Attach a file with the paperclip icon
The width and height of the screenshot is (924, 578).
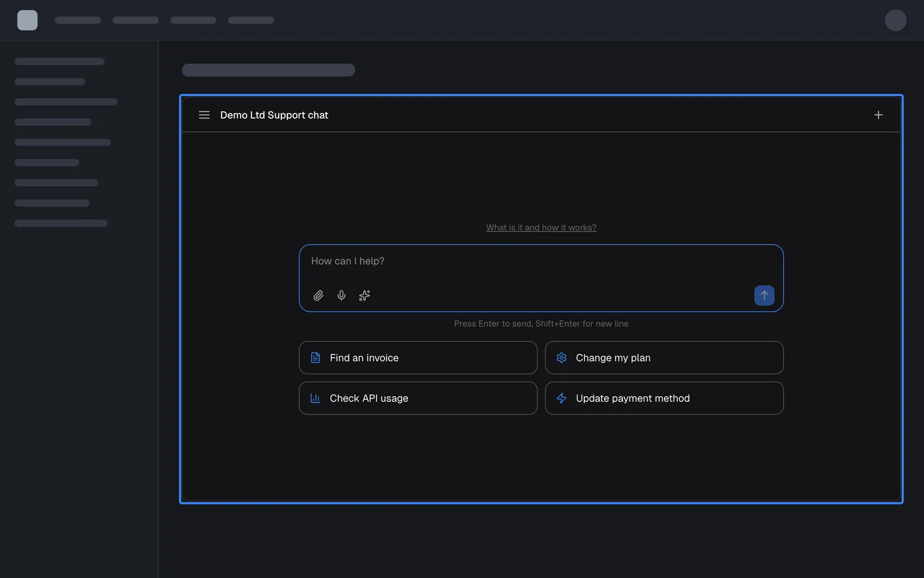point(318,295)
